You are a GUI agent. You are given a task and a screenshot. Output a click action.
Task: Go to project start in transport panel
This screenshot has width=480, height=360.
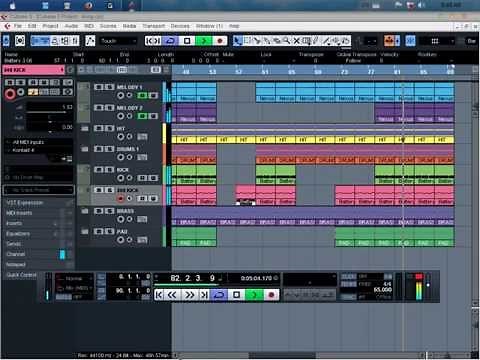coord(159,295)
